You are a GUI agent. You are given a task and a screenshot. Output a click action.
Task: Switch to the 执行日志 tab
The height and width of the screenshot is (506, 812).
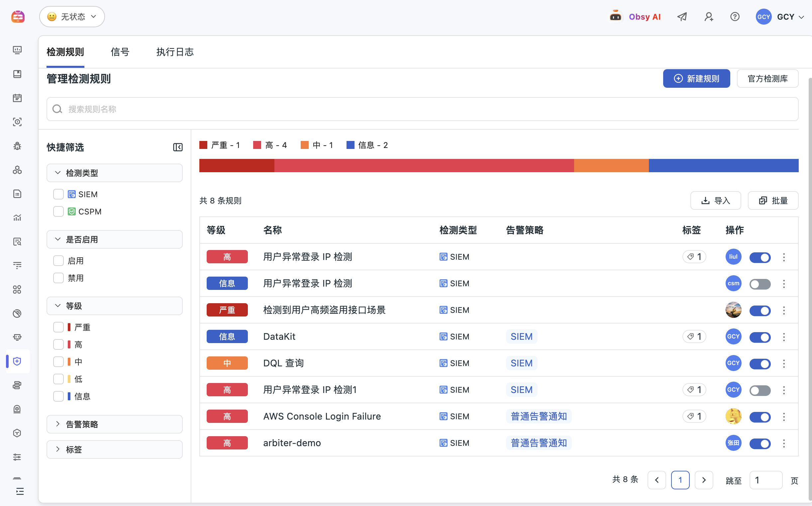[175, 52]
